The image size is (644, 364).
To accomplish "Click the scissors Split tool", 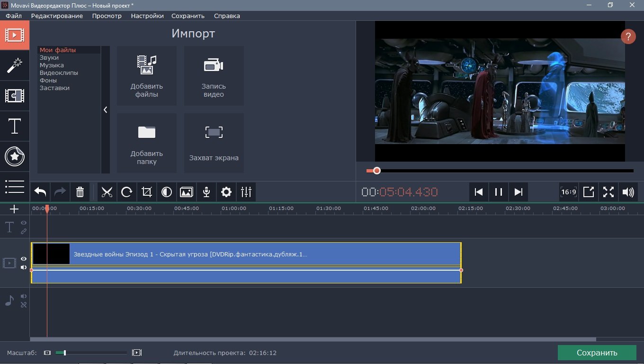I will (107, 192).
